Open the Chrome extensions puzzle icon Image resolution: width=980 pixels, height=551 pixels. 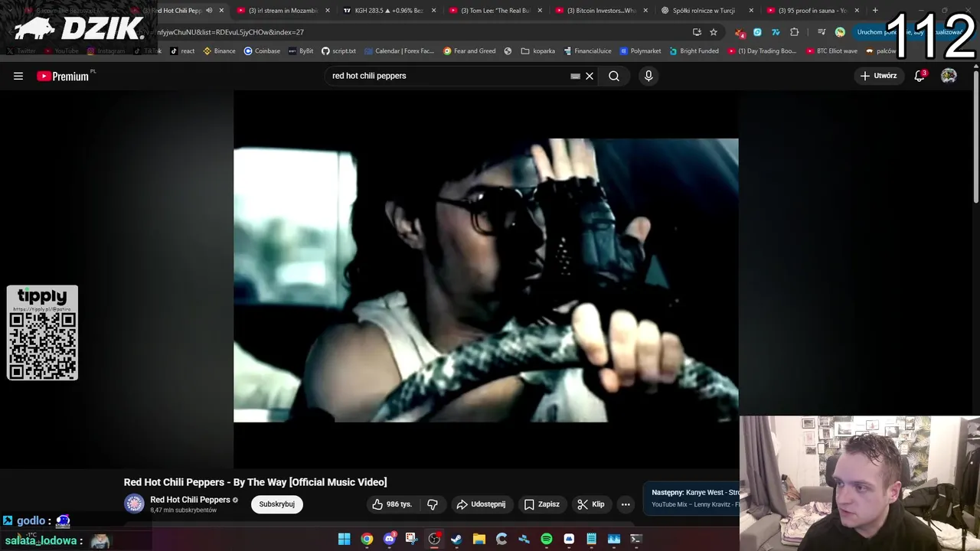[794, 32]
